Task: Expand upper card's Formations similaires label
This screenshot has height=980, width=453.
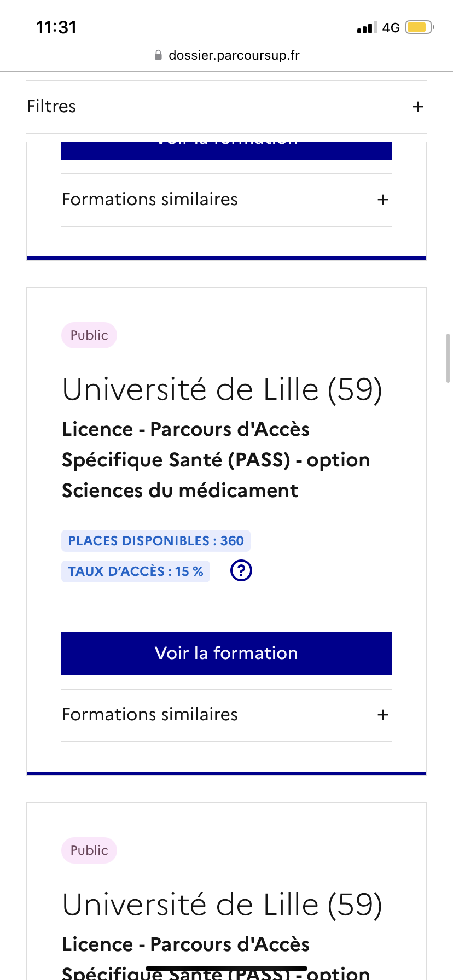Action: pyautogui.click(x=150, y=200)
